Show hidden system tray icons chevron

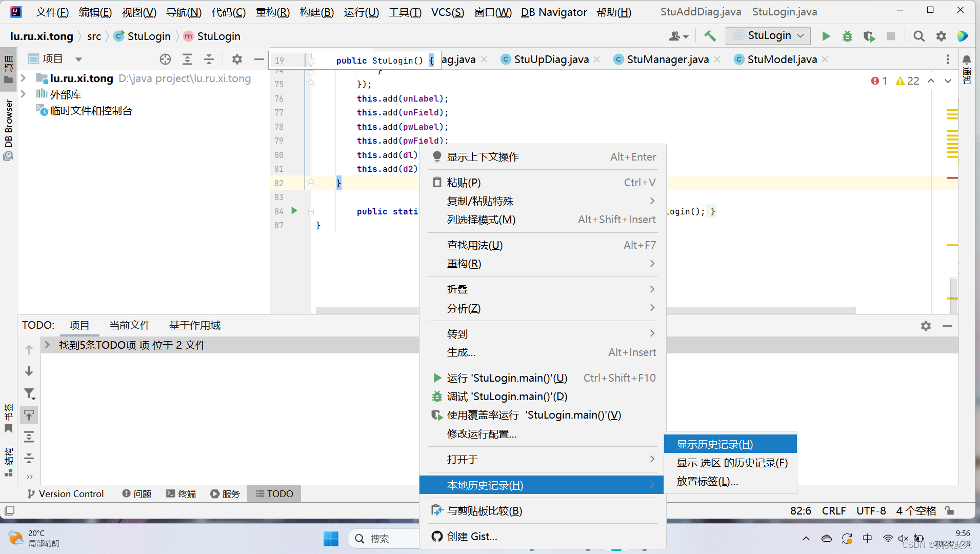(806, 539)
